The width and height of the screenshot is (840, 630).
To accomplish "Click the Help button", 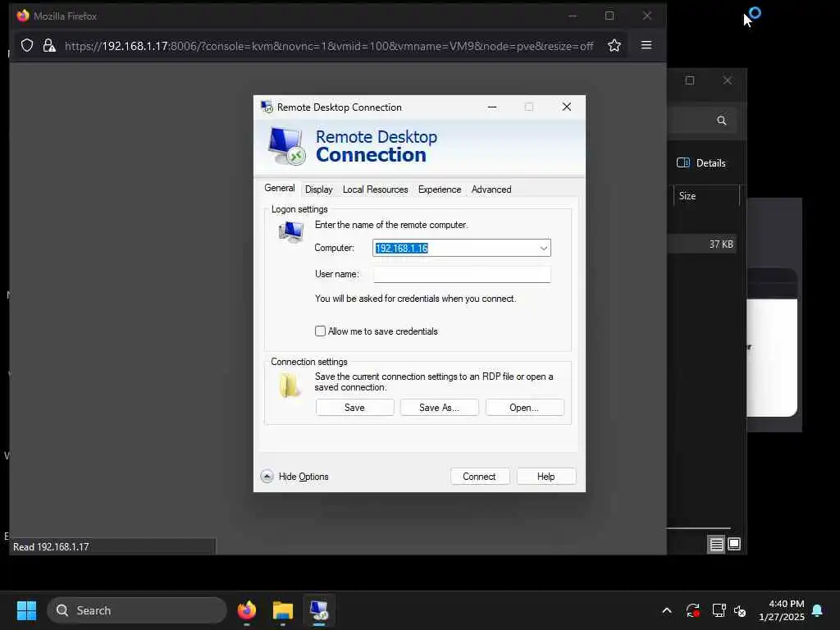I will tap(546, 477).
